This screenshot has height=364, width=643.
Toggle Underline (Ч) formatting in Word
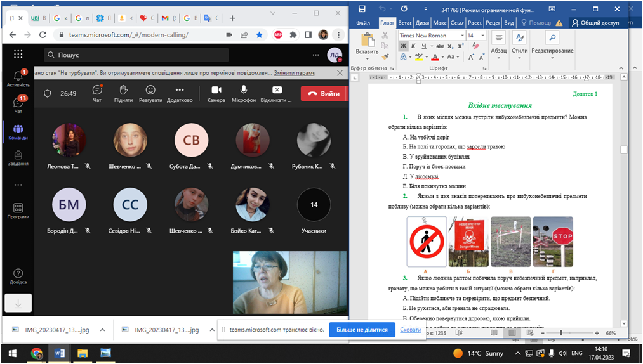424,46
